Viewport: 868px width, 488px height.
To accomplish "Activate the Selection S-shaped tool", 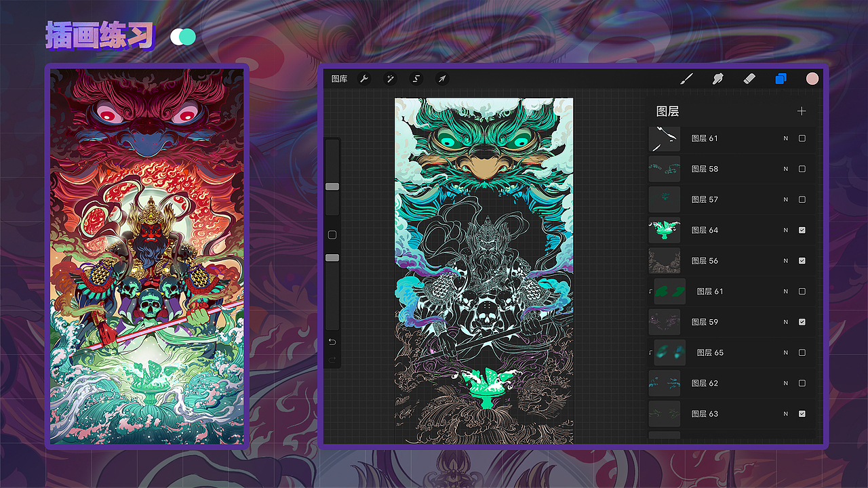I will 416,79.
